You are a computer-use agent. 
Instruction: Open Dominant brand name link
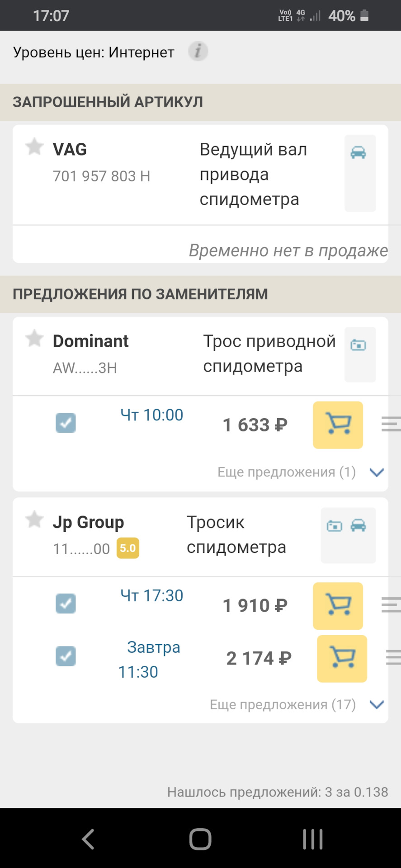(91, 341)
